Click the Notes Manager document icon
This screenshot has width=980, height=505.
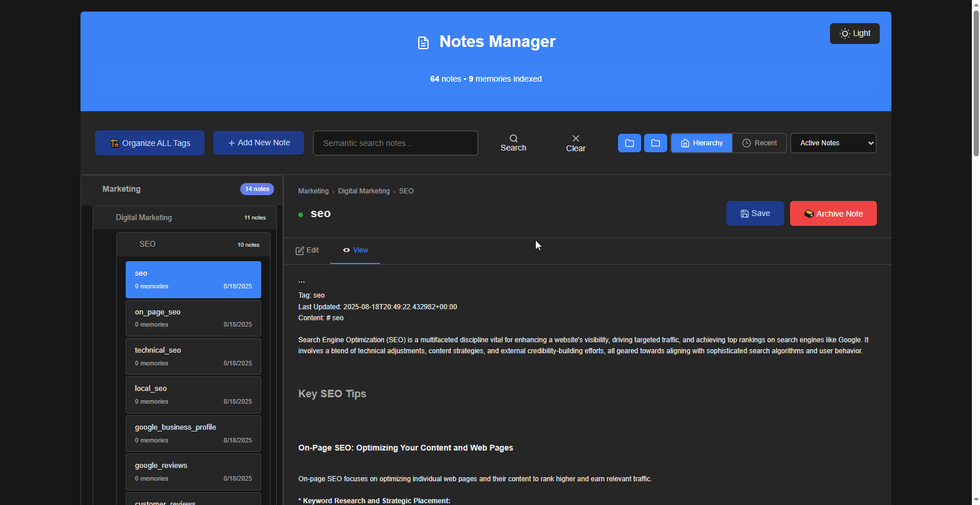pyautogui.click(x=423, y=43)
